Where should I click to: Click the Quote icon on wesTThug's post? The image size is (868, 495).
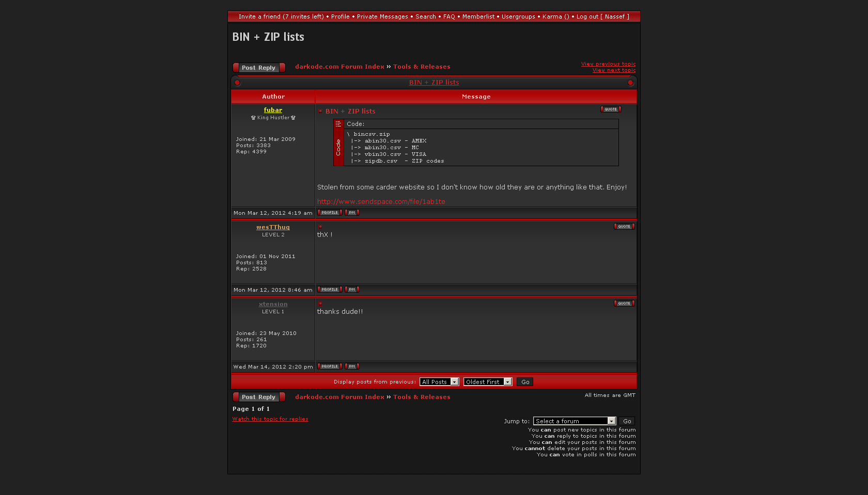click(624, 227)
